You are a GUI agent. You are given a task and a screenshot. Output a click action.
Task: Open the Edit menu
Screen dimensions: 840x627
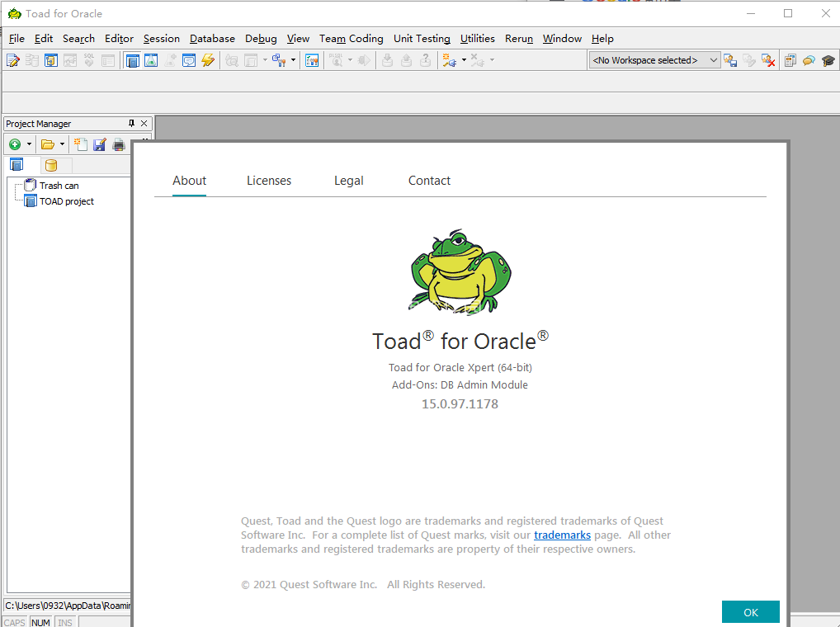point(44,39)
